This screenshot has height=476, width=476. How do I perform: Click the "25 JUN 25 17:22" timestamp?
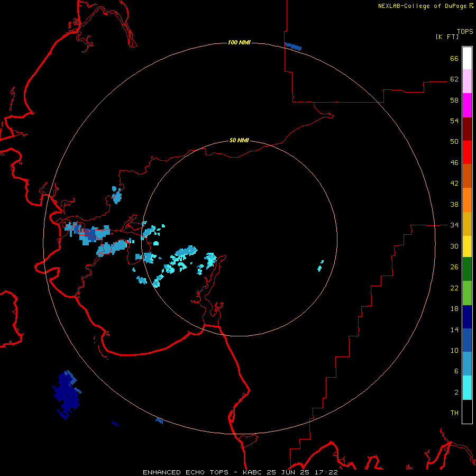coord(303,472)
